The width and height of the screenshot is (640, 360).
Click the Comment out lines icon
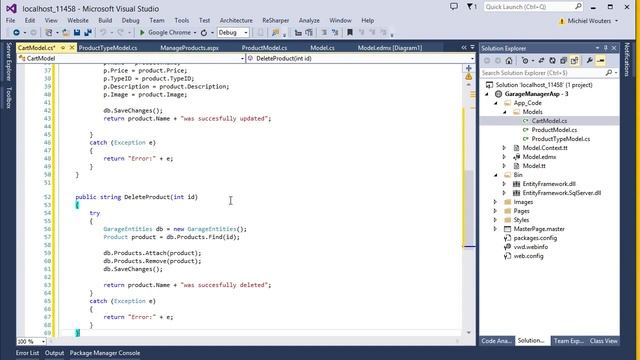pos(324,32)
